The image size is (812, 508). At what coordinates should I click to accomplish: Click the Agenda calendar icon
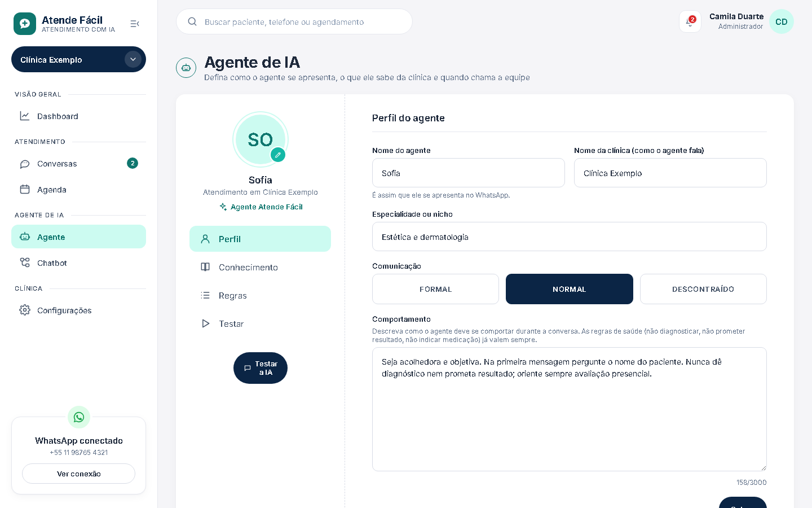[x=25, y=189]
